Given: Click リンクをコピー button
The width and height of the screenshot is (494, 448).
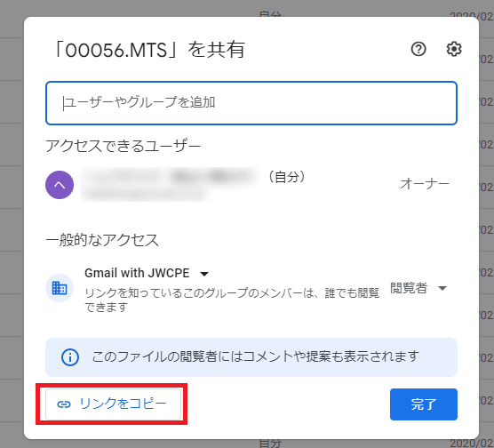Looking at the screenshot, I should click(x=114, y=404).
